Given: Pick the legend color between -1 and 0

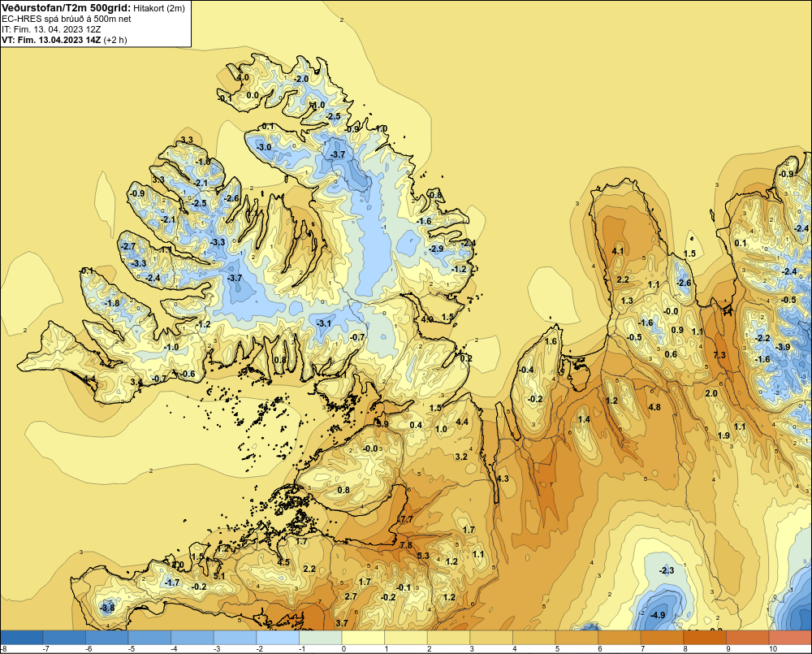Looking at the screenshot, I should (x=321, y=637).
